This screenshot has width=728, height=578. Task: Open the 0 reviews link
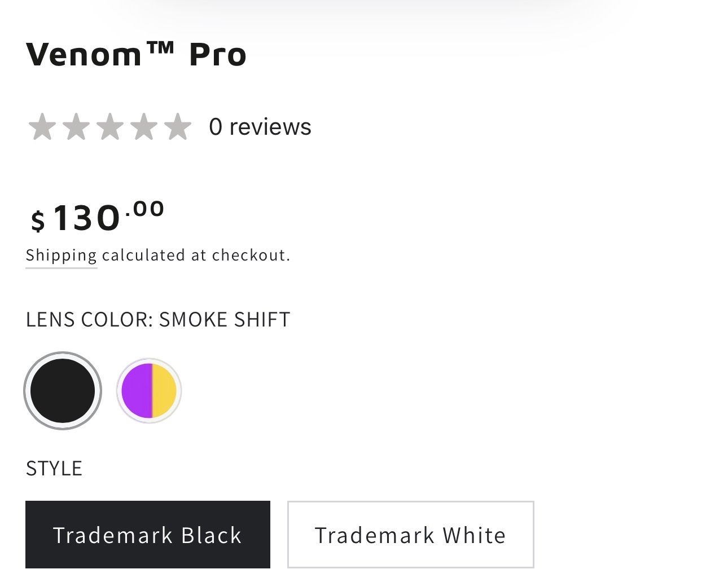click(260, 127)
